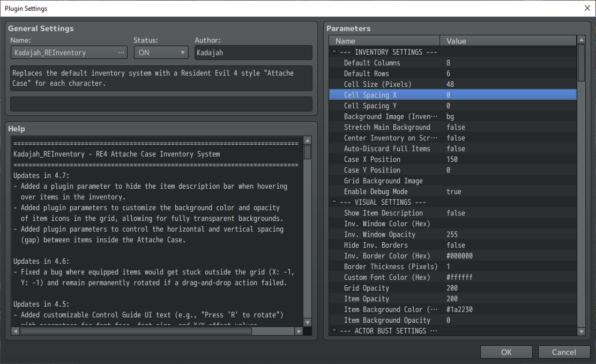596x364 pixels.
Task: Click the value 150 for Case X Position
Action: tap(452, 159)
